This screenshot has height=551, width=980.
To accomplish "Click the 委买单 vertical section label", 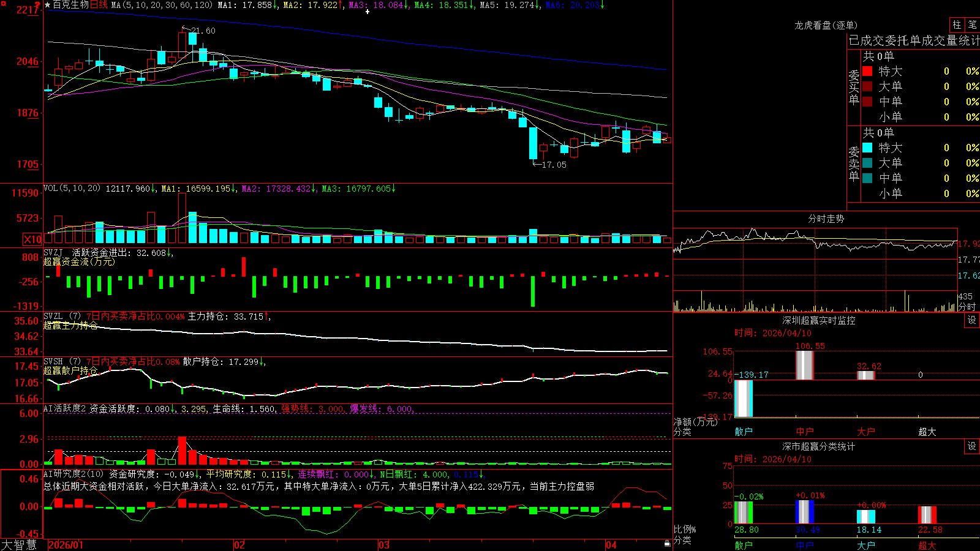I will coord(854,87).
